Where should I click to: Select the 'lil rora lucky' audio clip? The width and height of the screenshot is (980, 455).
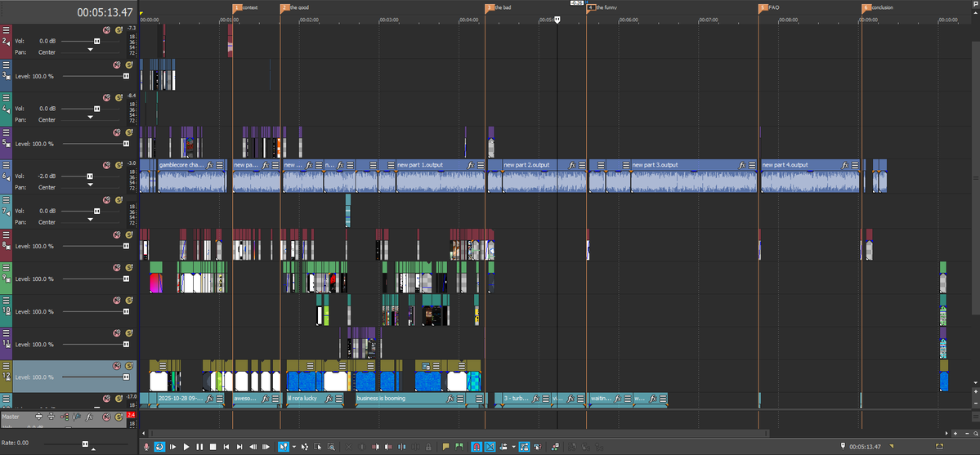coord(315,400)
